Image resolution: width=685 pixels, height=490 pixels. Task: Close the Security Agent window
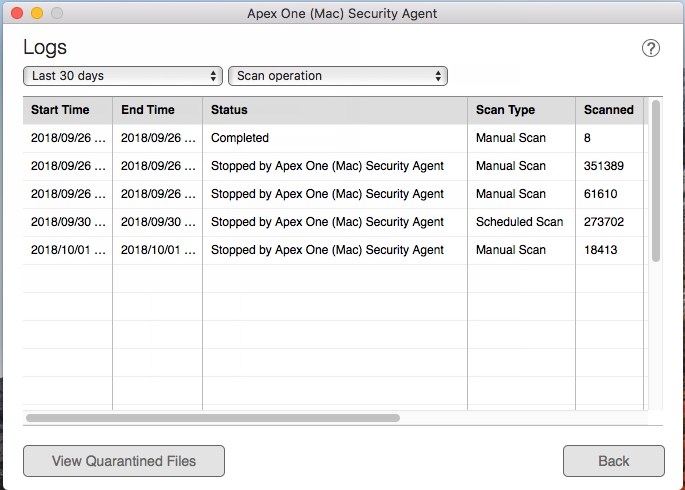17,14
